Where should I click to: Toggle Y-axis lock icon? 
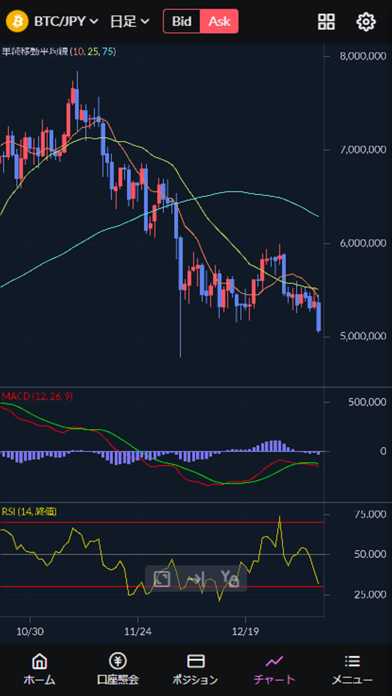(230, 579)
